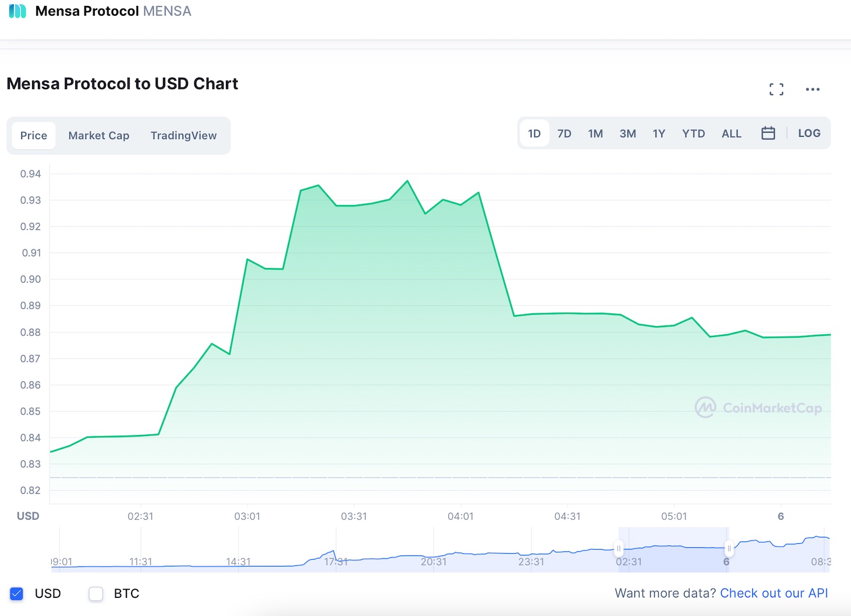This screenshot has height=616, width=851.
Task: Click the selected range in navigator chart
Action: click(673, 550)
